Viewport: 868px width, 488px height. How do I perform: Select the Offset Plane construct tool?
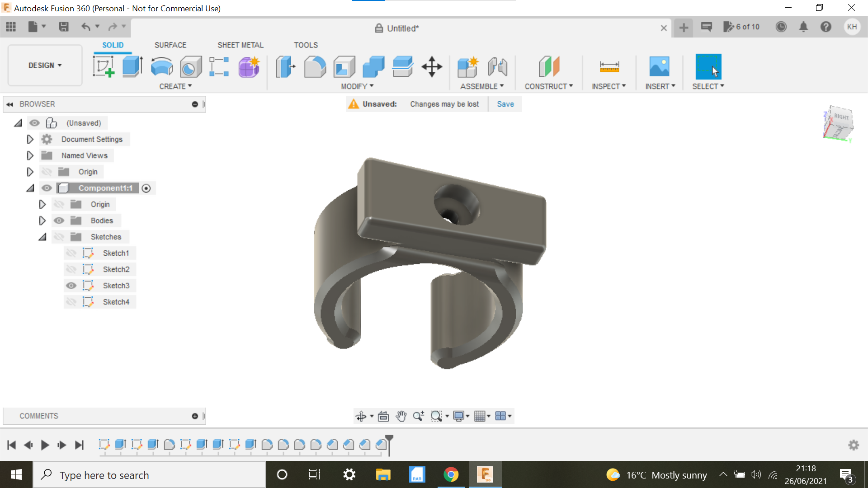549,66
